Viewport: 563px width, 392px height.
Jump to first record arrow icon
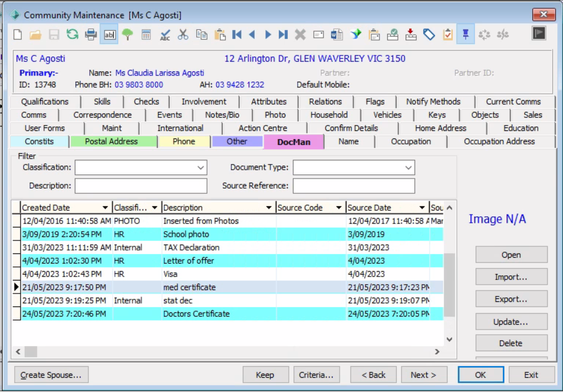click(x=237, y=35)
